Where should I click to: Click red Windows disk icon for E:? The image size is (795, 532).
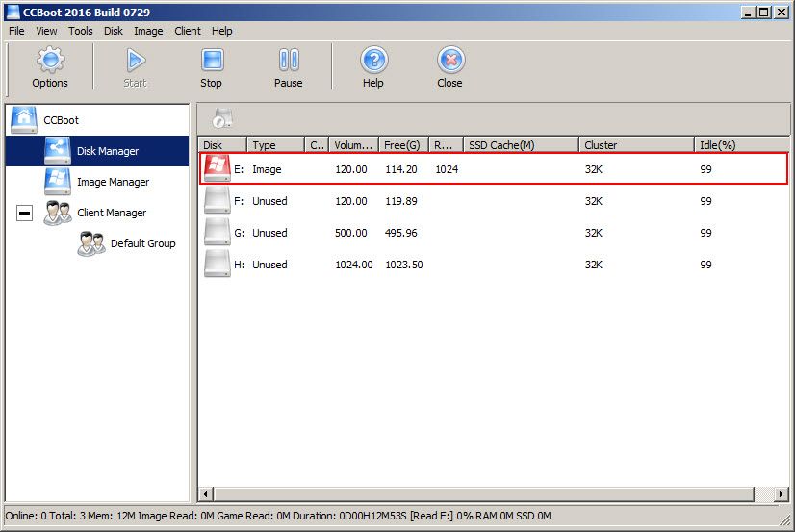[217, 168]
